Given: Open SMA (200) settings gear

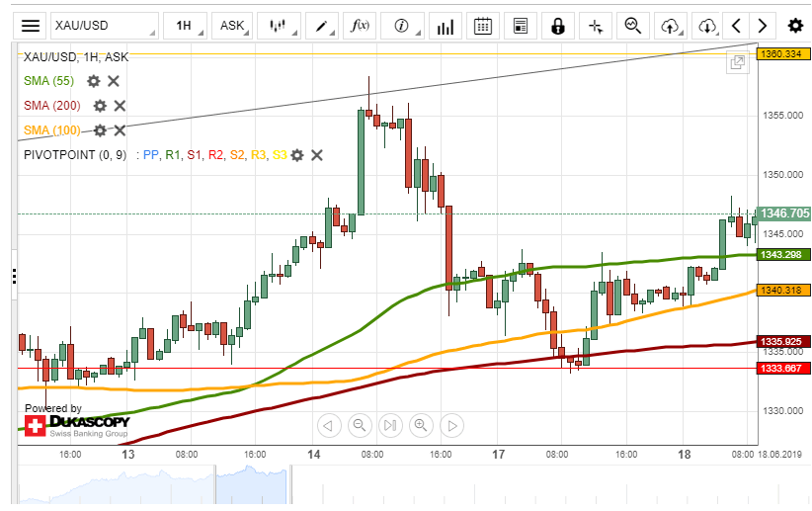Looking at the screenshot, I should pos(100,106).
